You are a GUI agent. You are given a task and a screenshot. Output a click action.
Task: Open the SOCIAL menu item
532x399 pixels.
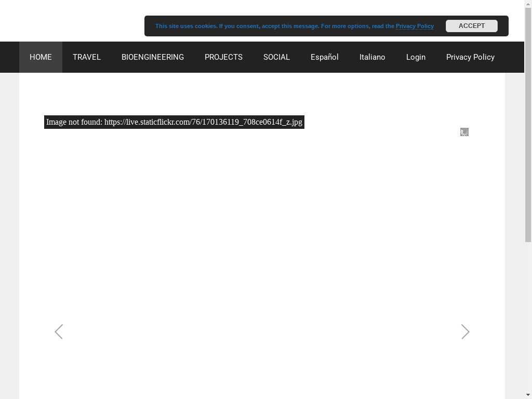coord(276,57)
